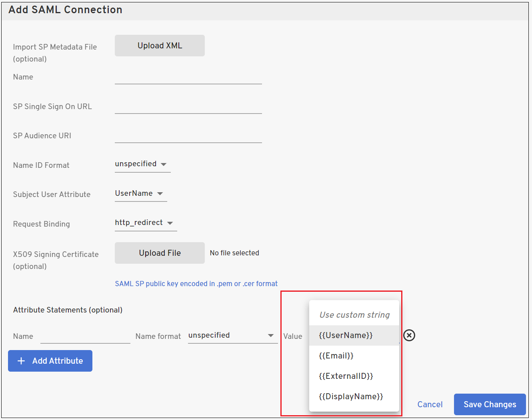Click the Cancel link
Screen dimensions: 532x420
pyautogui.click(x=430, y=404)
